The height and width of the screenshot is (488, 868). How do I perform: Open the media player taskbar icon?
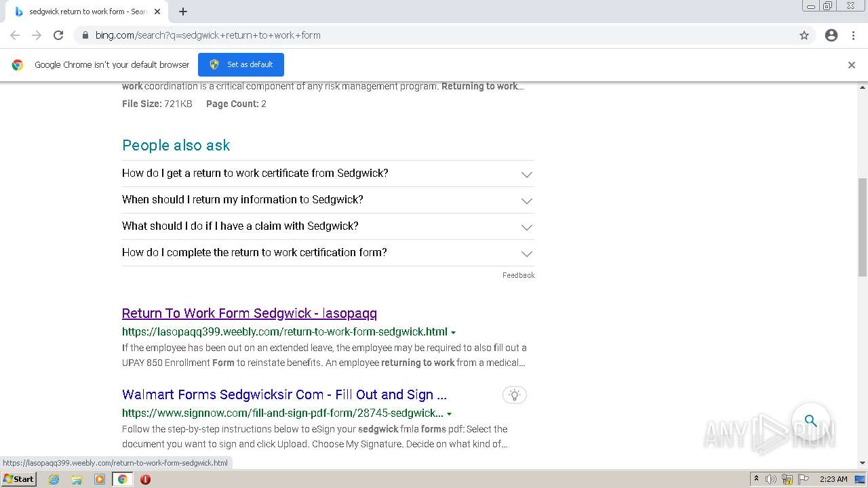point(100,479)
